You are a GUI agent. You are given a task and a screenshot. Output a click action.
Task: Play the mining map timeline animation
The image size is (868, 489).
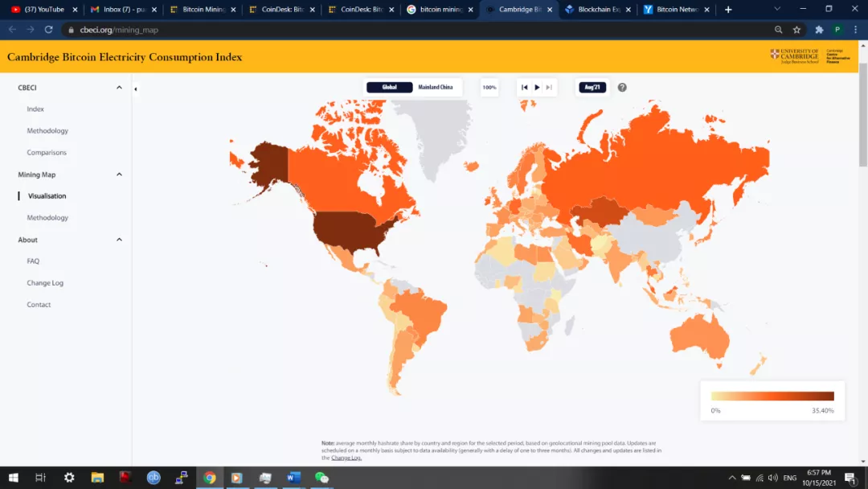pos(537,87)
